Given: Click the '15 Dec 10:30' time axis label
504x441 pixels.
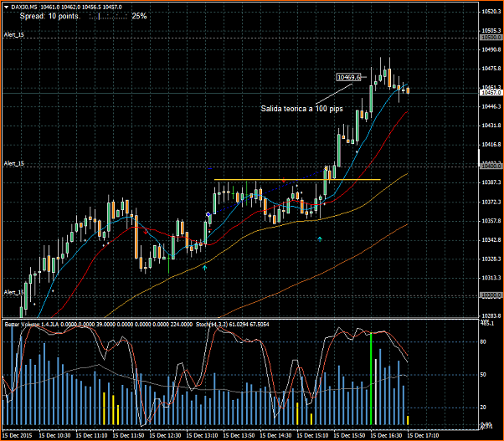Looking at the screenshot, I should click(54, 436).
